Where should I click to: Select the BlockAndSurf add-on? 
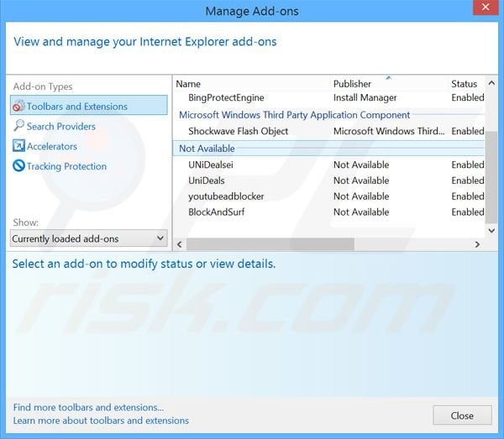click(216, 212)
